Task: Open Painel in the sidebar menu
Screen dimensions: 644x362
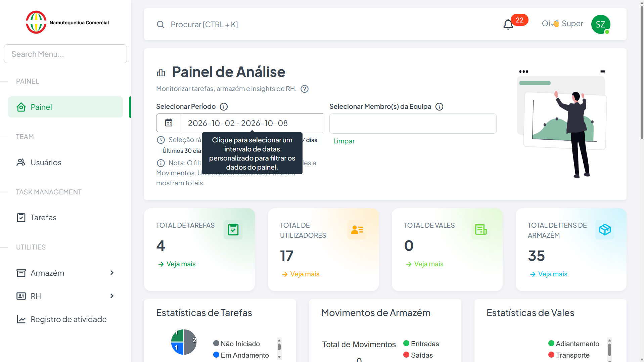Action: (65, 107)
